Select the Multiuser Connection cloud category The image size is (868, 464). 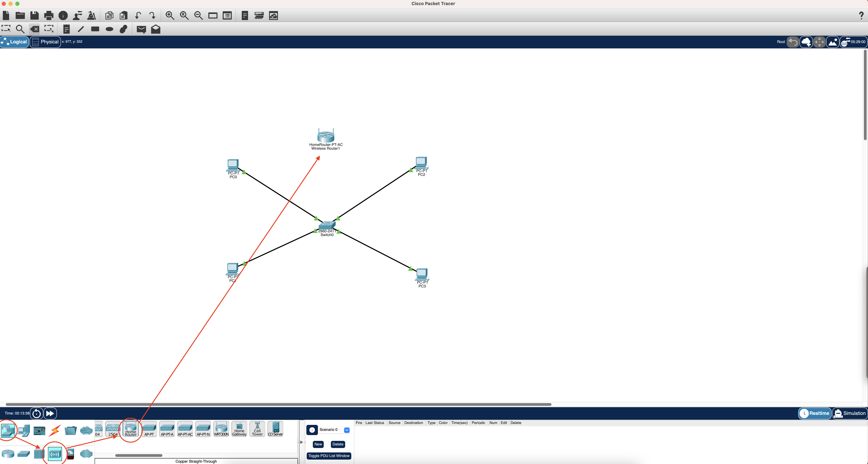tap(86, 430)
